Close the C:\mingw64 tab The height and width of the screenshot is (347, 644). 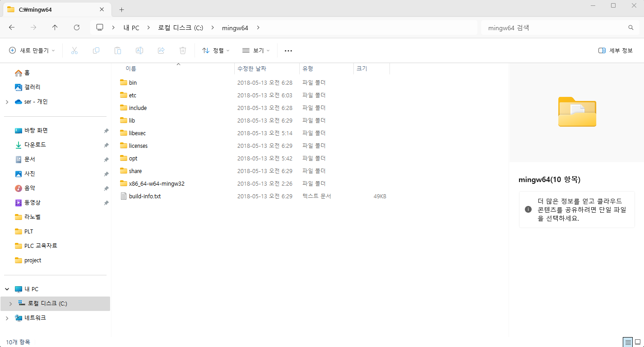(102, 9)
